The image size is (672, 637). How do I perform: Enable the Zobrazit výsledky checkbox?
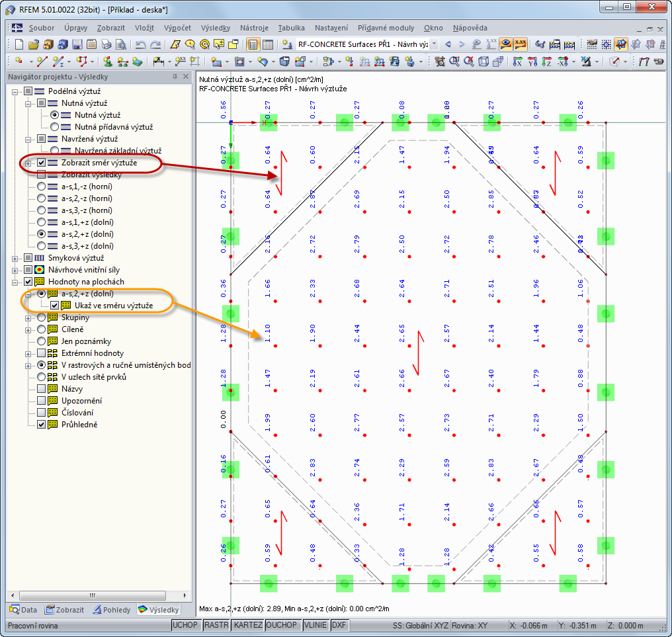[x=41, y=175]
